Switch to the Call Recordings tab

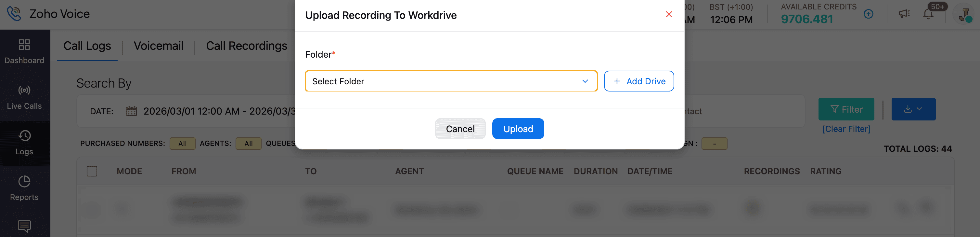pos(247,46)
